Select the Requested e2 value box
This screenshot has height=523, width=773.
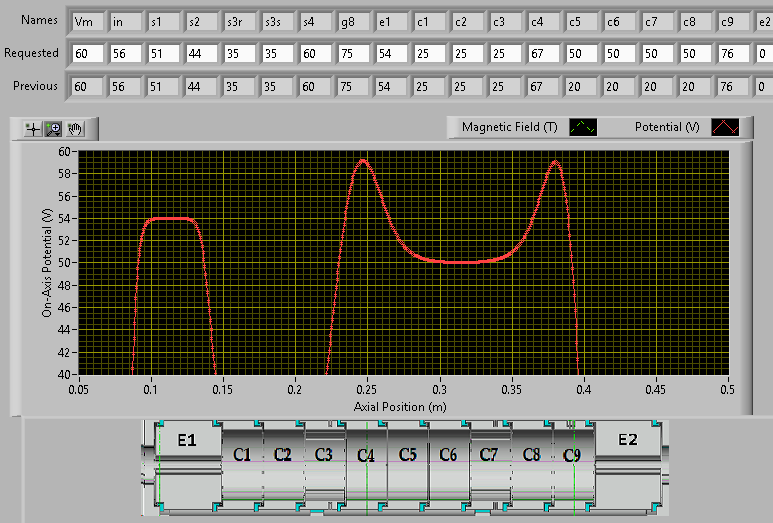coord(764,53)
